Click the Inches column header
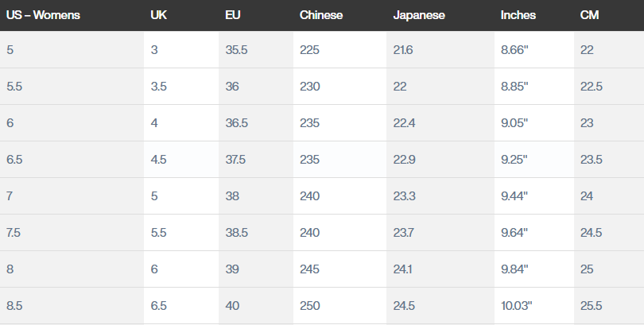Viewport: 644px width, 325px height. pyautogui.click(x=518, y=15)
